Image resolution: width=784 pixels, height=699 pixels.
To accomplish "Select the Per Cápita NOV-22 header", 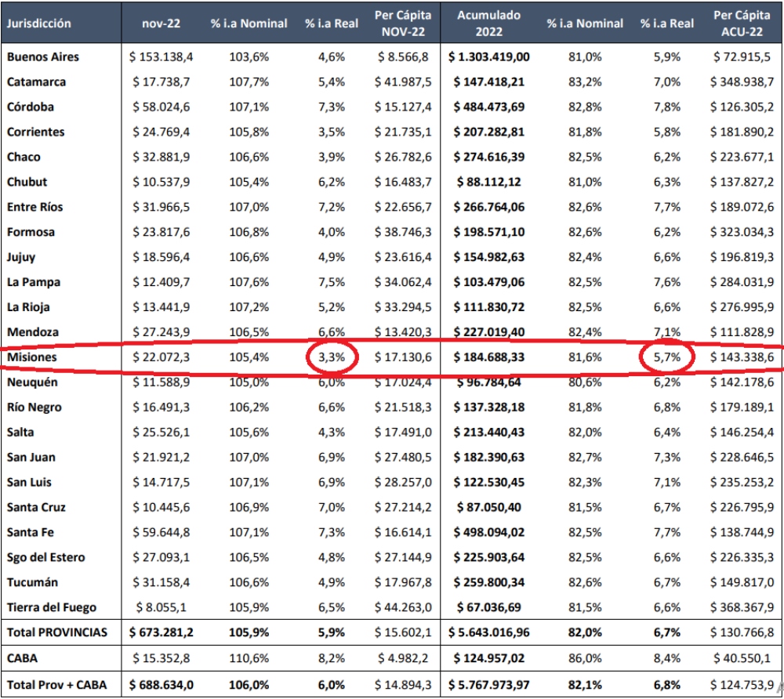I will coord(401,24).
